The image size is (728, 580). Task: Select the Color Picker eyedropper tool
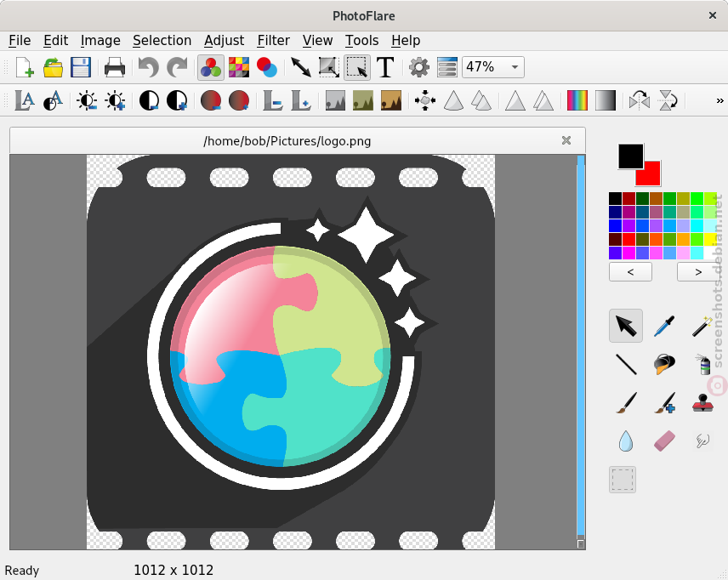coord(664,326)
